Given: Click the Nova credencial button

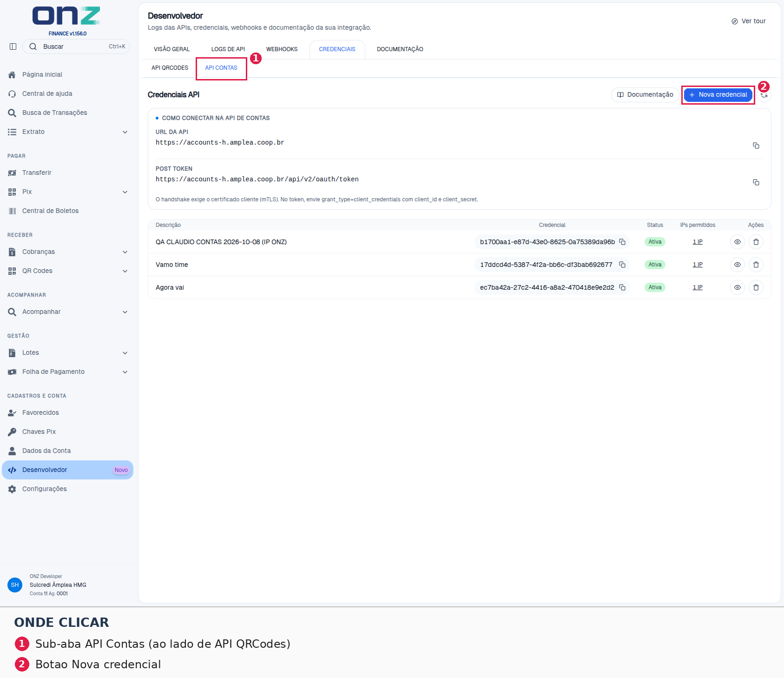Looking at the screenshot, I should tap(718, 95).
